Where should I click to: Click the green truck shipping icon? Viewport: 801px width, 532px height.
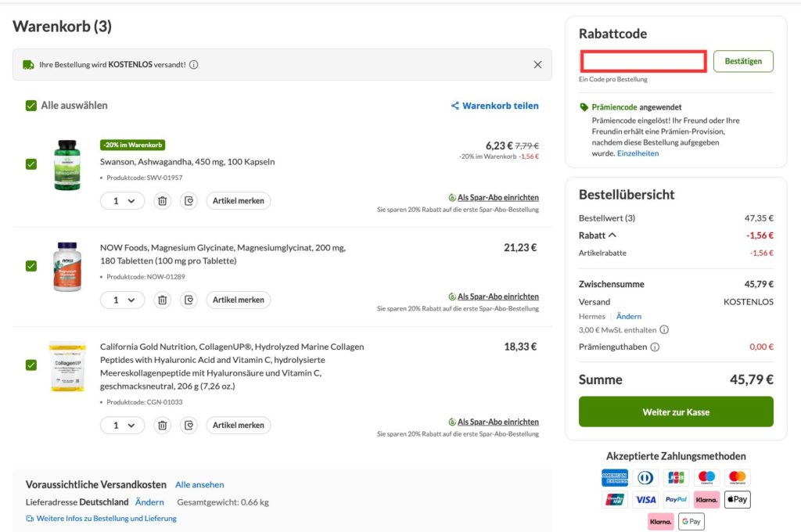point(29,65)
